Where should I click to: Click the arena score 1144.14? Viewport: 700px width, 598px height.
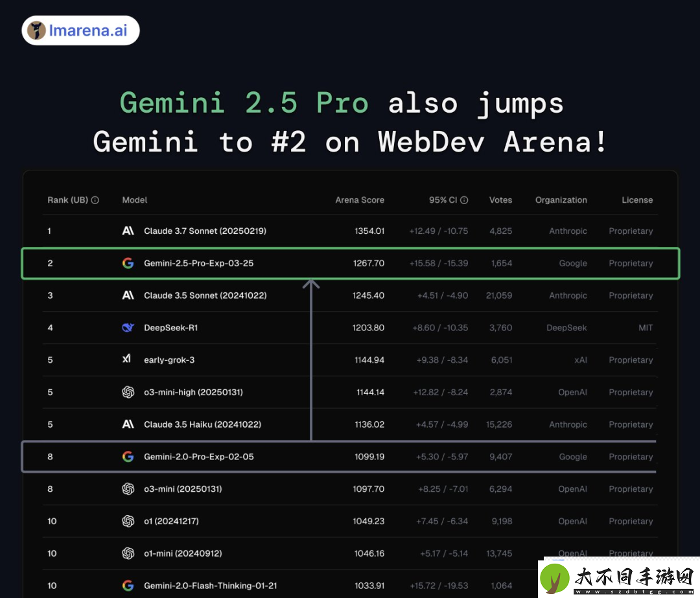click(x=371, y=392)
